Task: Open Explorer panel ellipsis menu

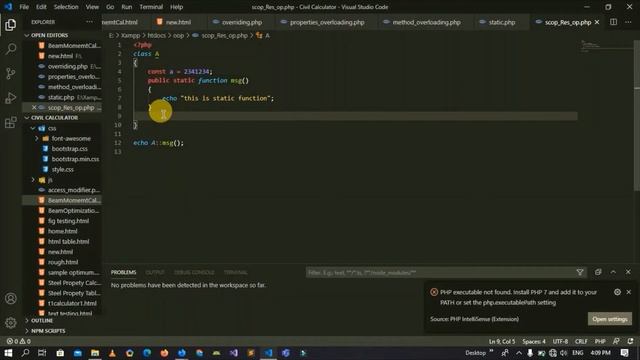Action: 89,22
